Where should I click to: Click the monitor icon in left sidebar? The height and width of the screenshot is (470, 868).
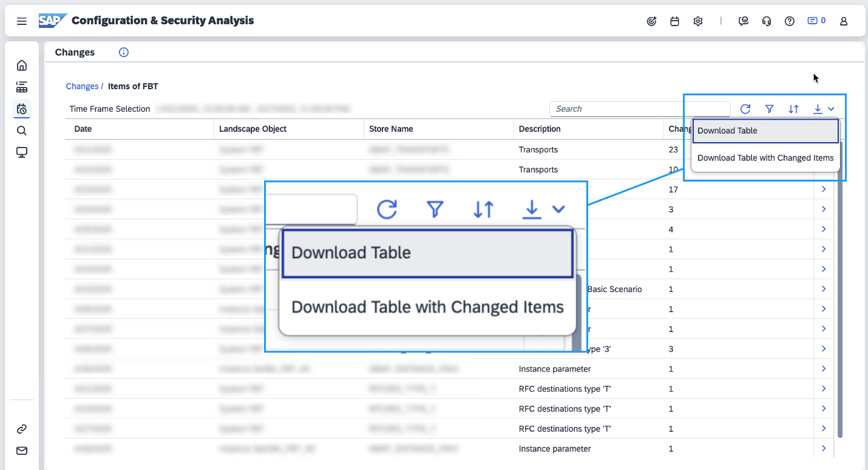(x=22, y=152)
